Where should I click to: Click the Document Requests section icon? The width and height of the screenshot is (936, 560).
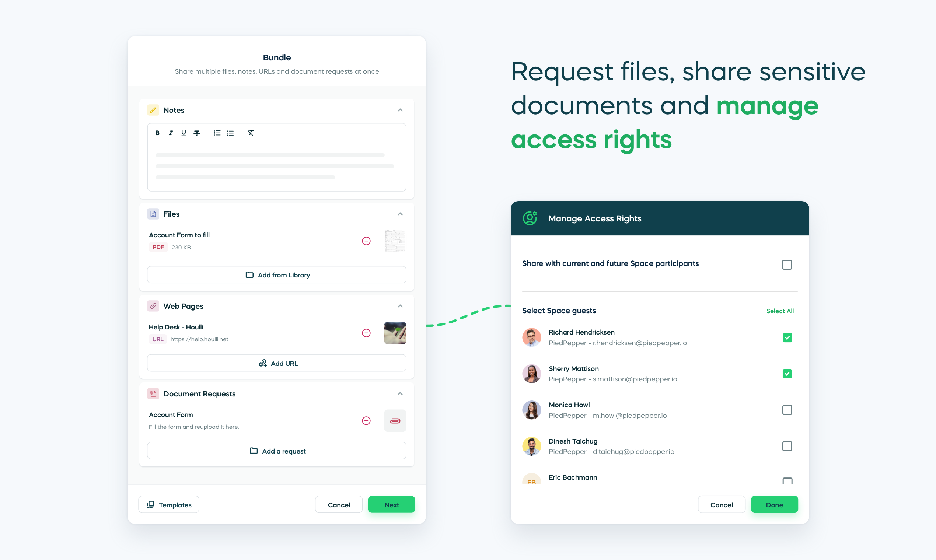(153, 393)
